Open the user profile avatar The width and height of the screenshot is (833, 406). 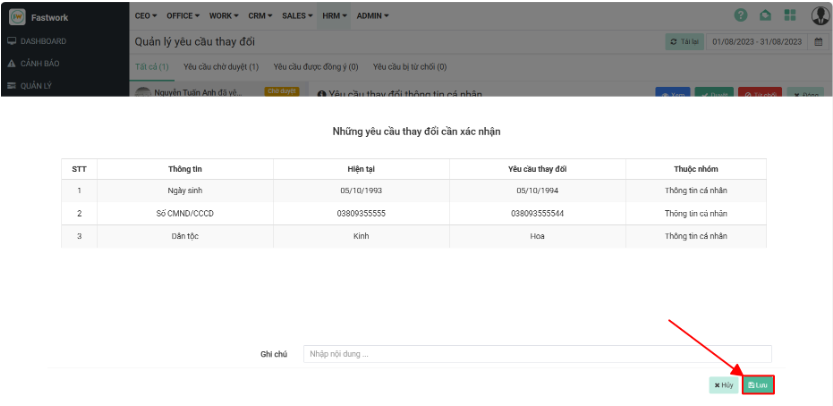pos(818,16)
